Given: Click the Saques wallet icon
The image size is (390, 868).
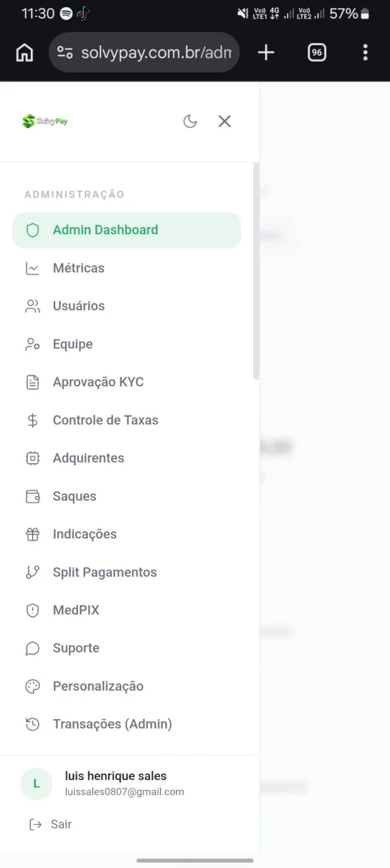Looking at the screenshot, I should 32,496.
